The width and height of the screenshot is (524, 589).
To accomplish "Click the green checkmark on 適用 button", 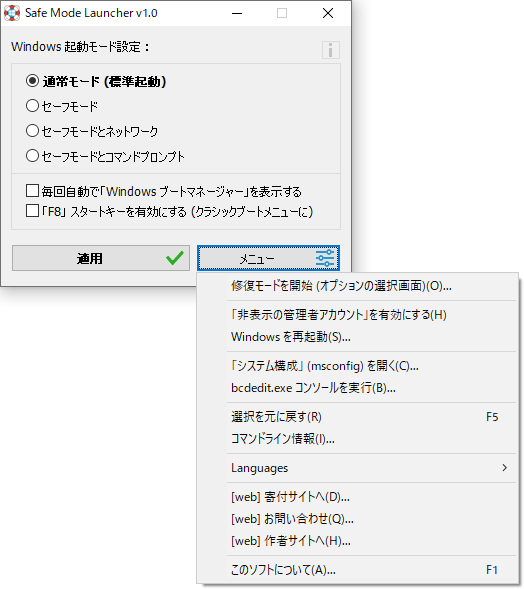I will (175, 258).
